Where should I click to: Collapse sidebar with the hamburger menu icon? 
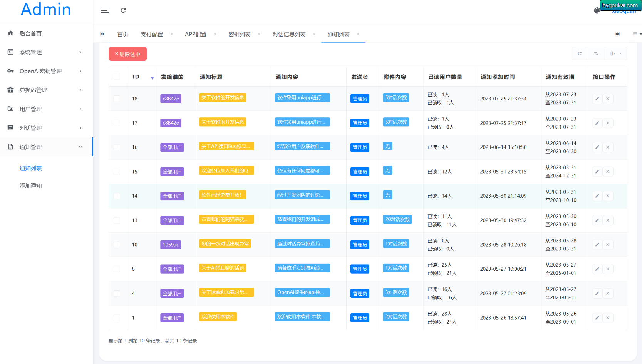tap(105, 10)
